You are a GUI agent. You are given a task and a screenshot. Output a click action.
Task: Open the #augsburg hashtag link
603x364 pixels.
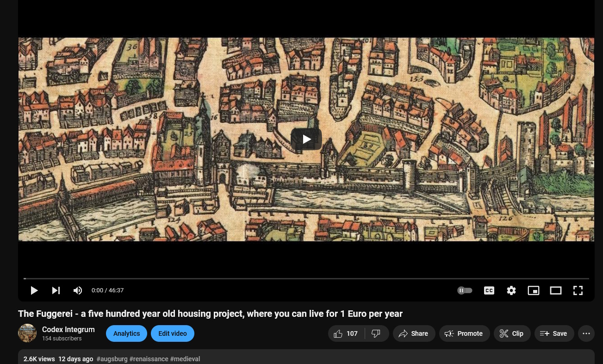[x=112, y=359]
